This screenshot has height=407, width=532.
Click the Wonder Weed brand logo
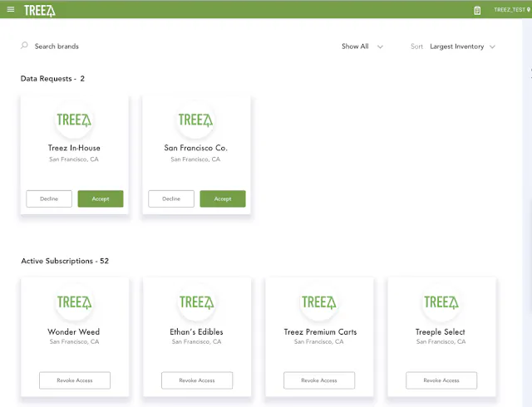click(x=74, y=302)
